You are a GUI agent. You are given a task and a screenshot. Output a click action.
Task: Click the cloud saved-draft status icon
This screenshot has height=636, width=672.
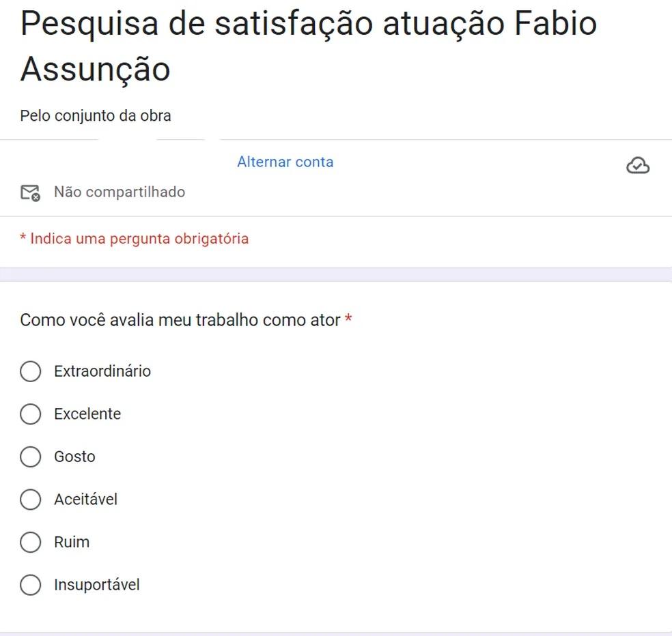[x=638, y=165]
